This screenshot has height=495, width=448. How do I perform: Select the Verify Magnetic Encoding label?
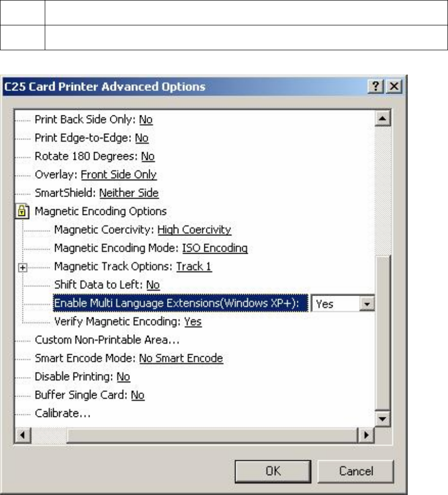click(x=117, y=321)
